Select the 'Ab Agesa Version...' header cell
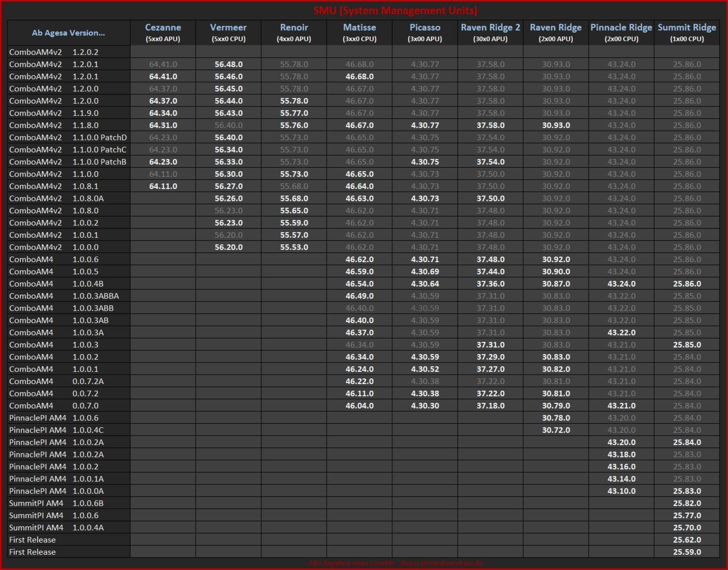Viewport: 728px width, 570px height. tap(69, 33)
